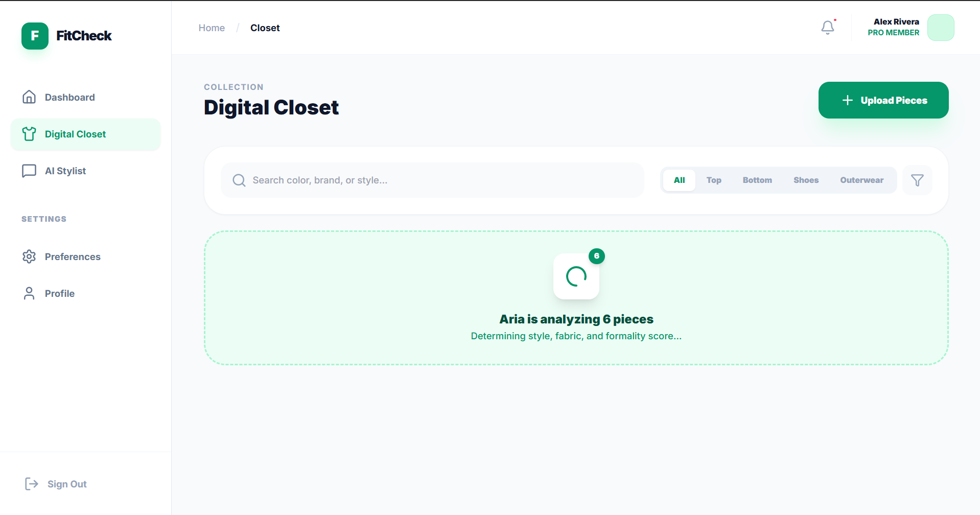Open notifications bell

(828, 27)
